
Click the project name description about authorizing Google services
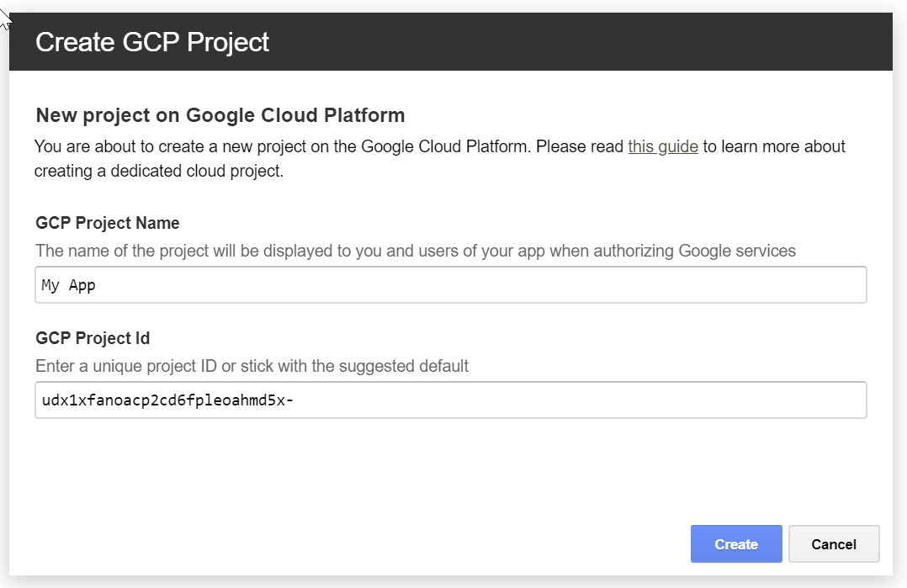(x=416, y=251)
